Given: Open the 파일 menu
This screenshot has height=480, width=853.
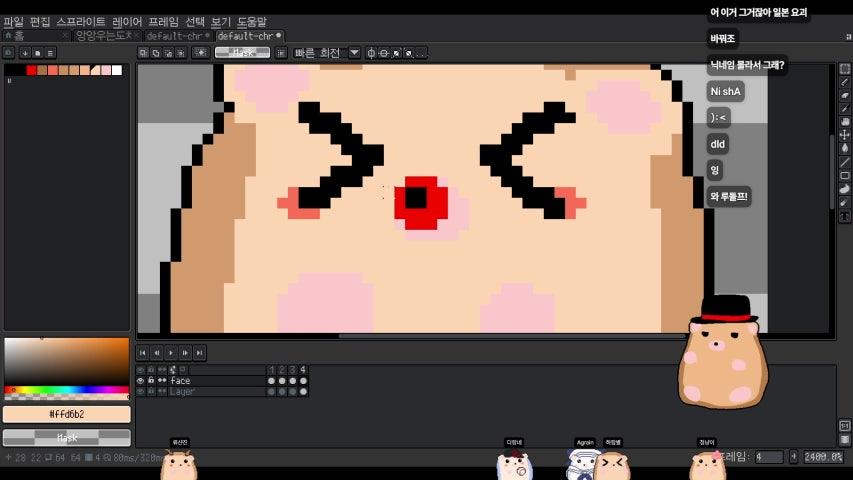Looking at the screenshot, I should [14, 22].
